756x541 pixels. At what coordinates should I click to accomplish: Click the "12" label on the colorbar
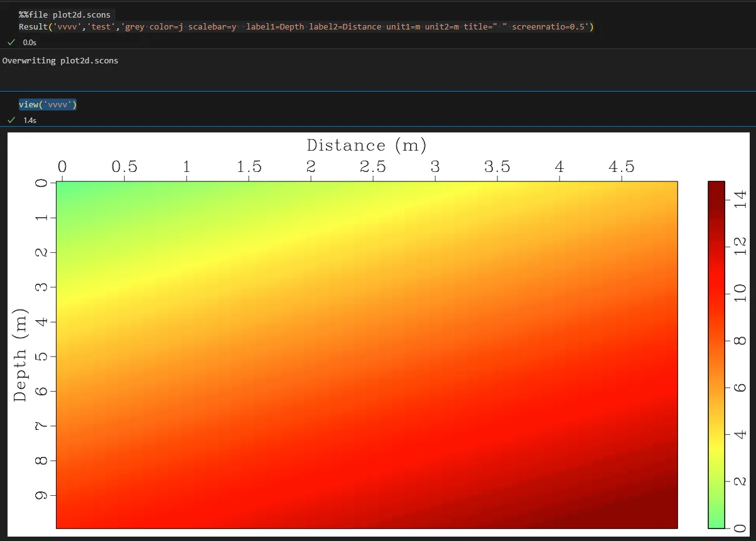pos(740,247)
